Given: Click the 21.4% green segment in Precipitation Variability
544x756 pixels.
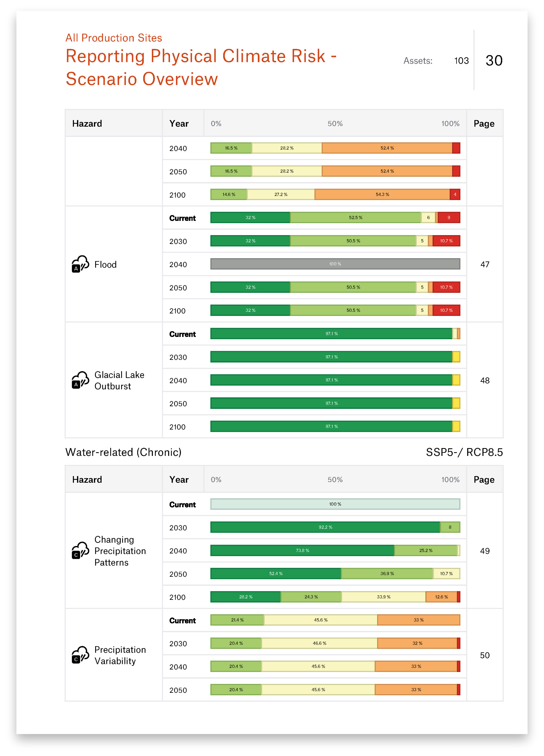Looking at the screenshot, I should (237, 620).
